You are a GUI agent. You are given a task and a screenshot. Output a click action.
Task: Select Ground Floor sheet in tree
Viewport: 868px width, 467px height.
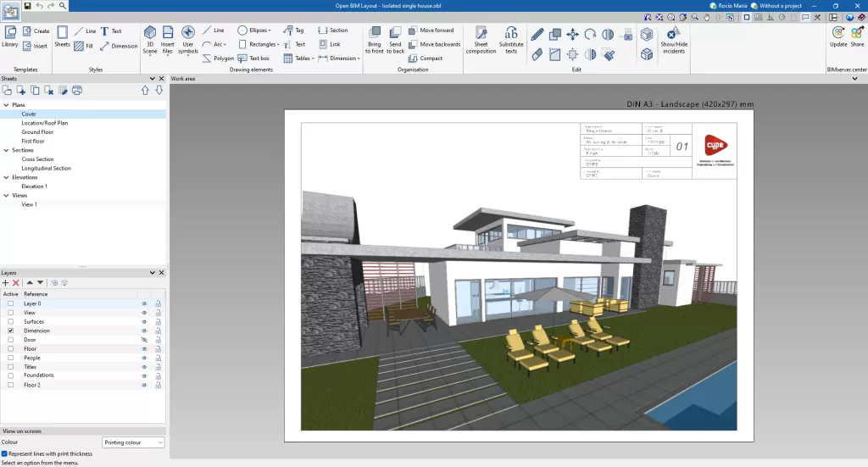(x=37, y=132)
